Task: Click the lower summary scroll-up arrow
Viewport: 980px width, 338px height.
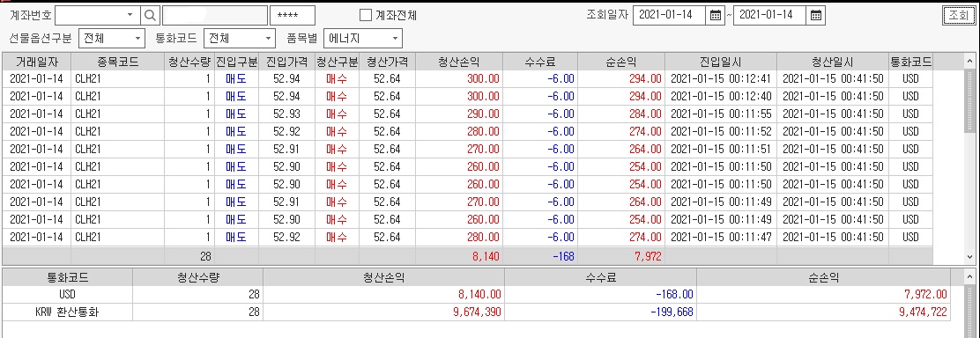Action: pos(970,277)
